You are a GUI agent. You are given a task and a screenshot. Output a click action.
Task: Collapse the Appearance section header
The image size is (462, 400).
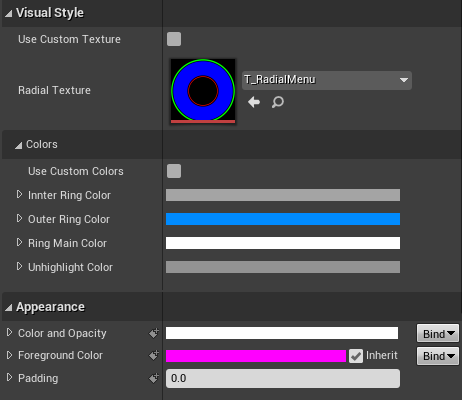[9, 307]
